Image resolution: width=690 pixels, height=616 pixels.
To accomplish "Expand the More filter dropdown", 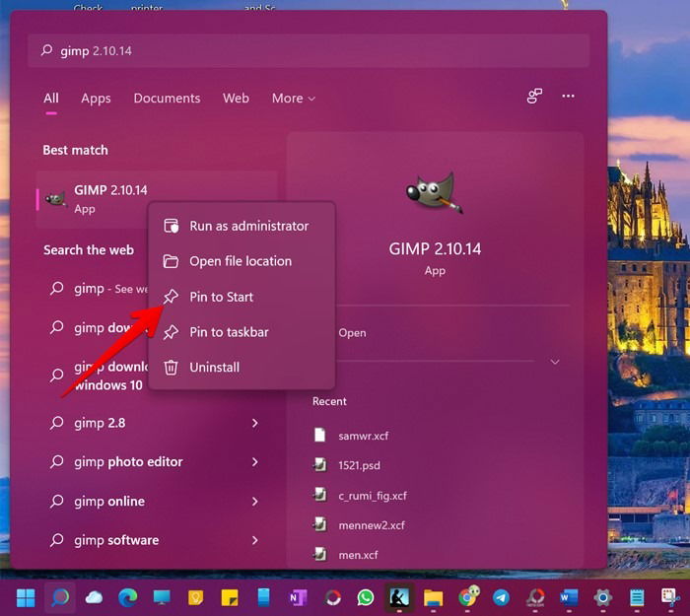I will click(294, 99).
